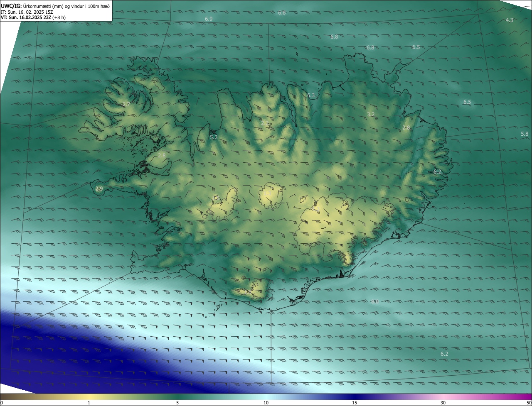Click the 5.8 value at the right edge

pos(525,134)
